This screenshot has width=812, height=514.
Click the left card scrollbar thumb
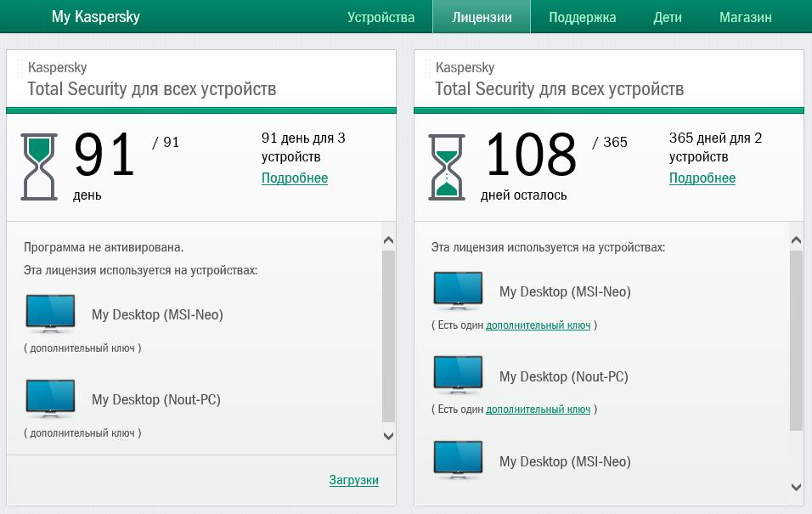click(388, 336)
